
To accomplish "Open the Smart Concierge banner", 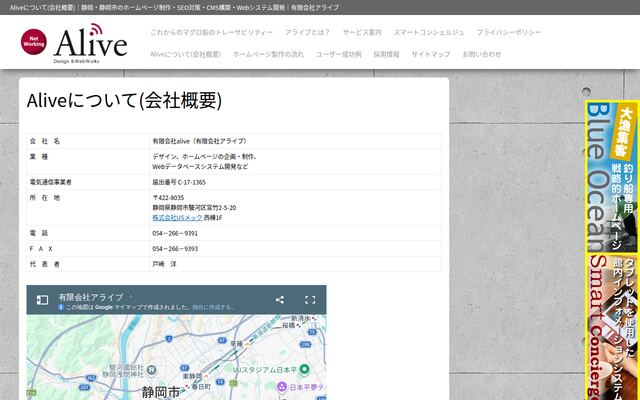I will (612, 327).
